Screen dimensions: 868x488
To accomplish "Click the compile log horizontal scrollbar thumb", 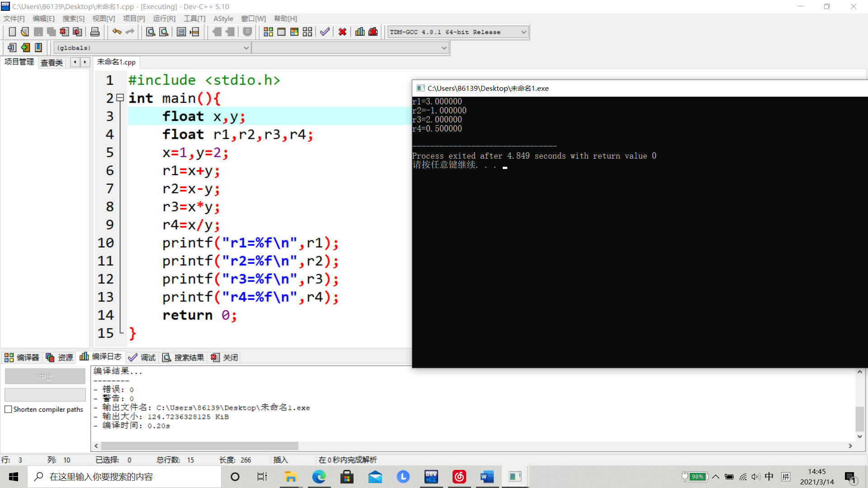I will tap(199, 446).
